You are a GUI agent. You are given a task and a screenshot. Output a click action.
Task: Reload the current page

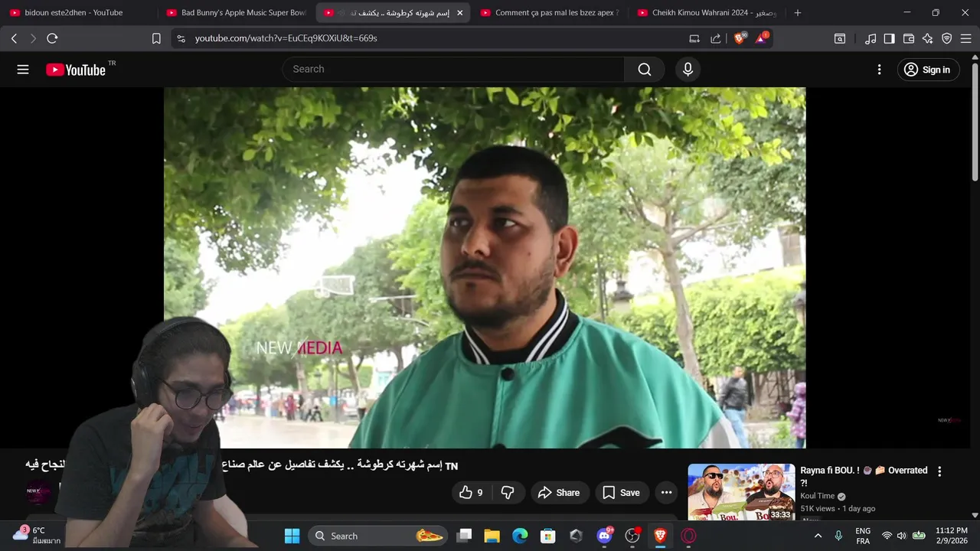click(52, 38)
